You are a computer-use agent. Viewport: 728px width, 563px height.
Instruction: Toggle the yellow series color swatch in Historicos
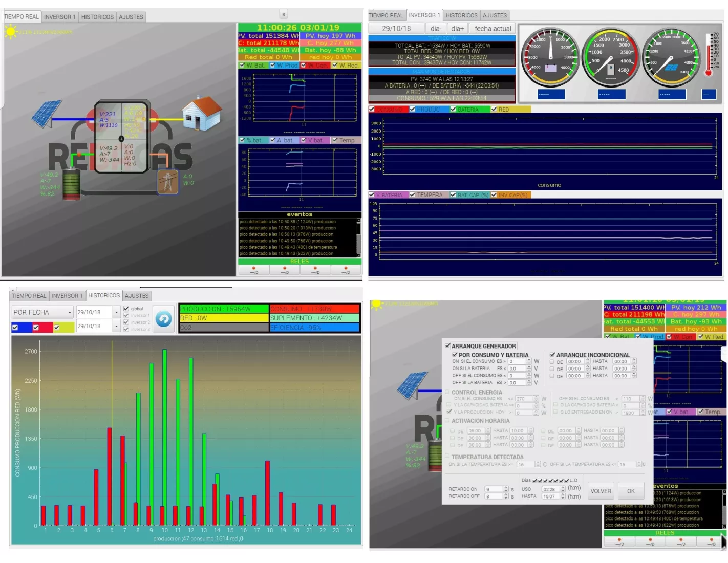coord(63,327)
